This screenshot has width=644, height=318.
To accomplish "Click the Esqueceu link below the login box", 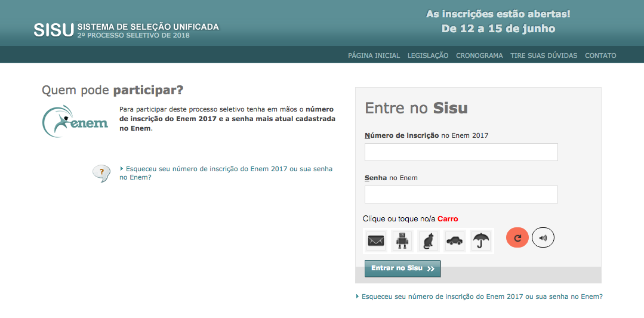I will tap(482, 297).
